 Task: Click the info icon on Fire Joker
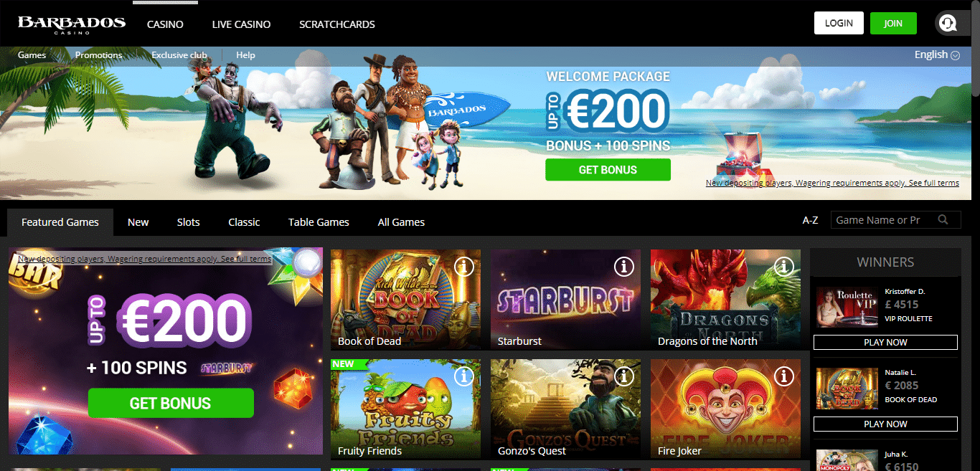[x=784, y=376]
